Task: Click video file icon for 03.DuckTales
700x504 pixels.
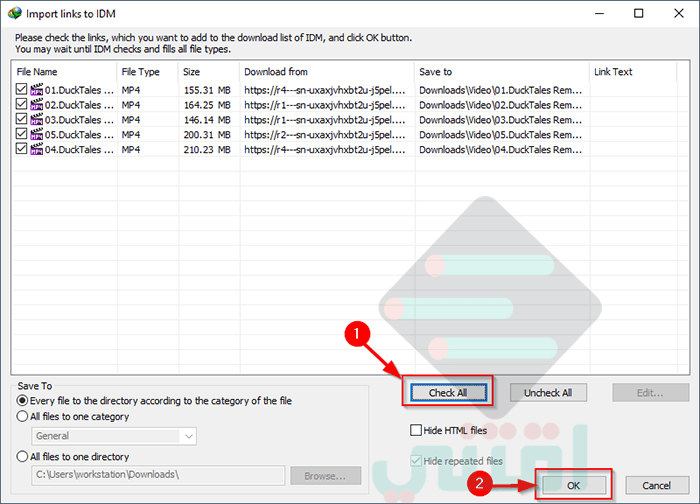Action: [x=37, y=120]
